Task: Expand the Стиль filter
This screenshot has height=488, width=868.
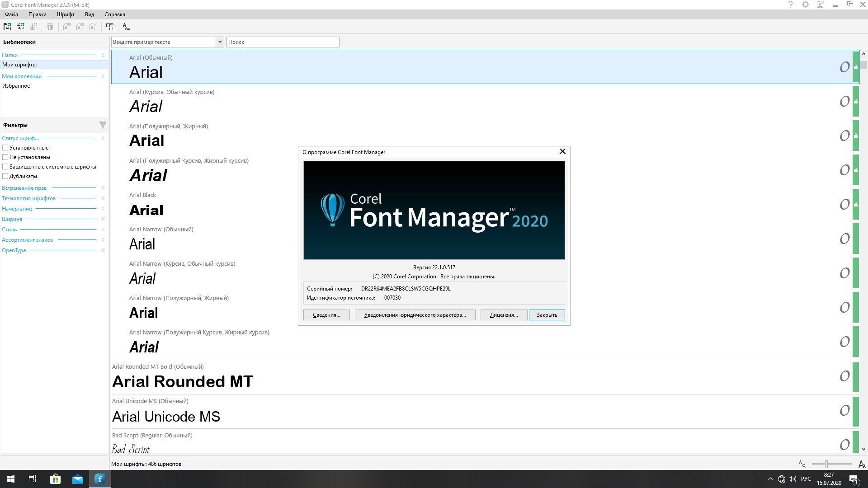Action: 103,230
